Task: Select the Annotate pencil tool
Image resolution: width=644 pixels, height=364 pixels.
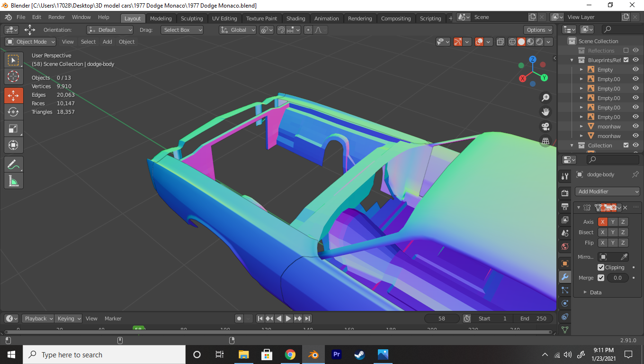Action: tap(13, 164)
